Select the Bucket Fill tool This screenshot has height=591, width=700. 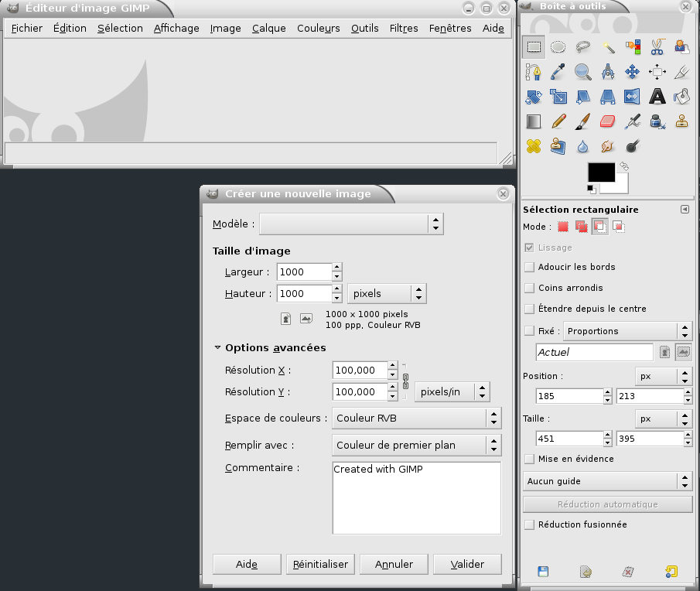[681, 97]
